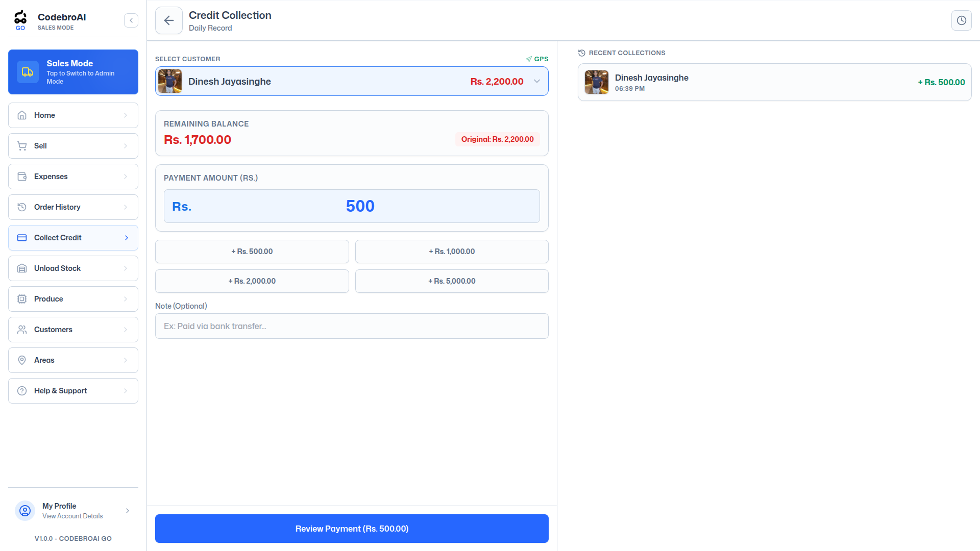Go back using the arrow button

(x=169, y=20)
